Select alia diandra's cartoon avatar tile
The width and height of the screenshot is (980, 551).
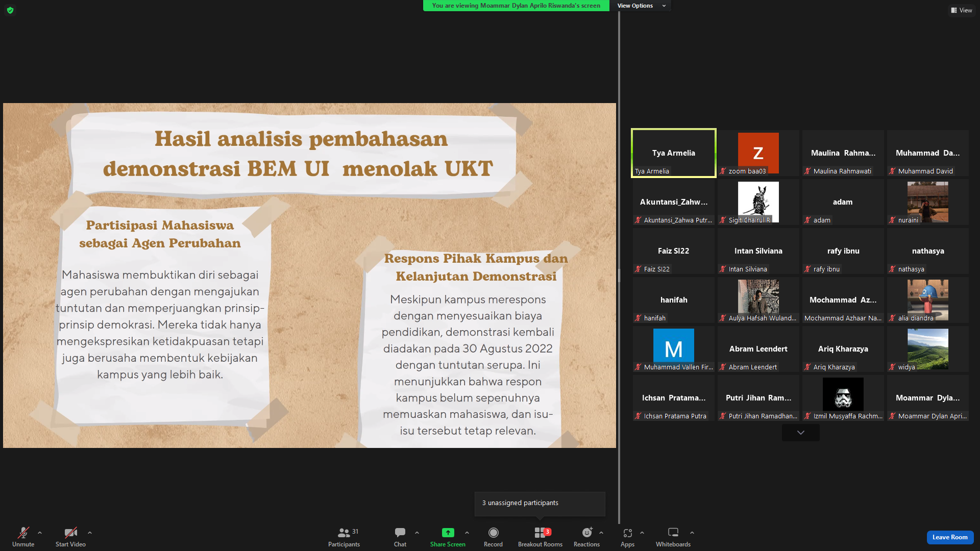tap(928, 300)
